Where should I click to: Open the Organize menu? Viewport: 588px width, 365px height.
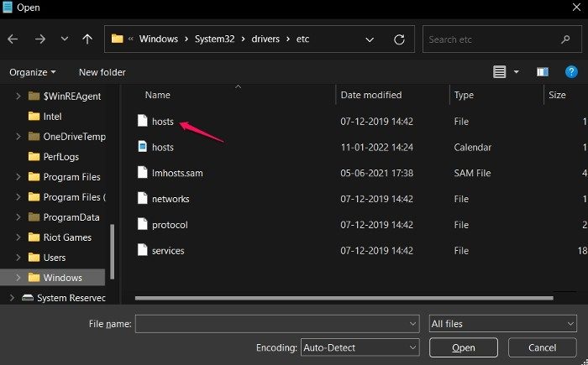[34, 72]
